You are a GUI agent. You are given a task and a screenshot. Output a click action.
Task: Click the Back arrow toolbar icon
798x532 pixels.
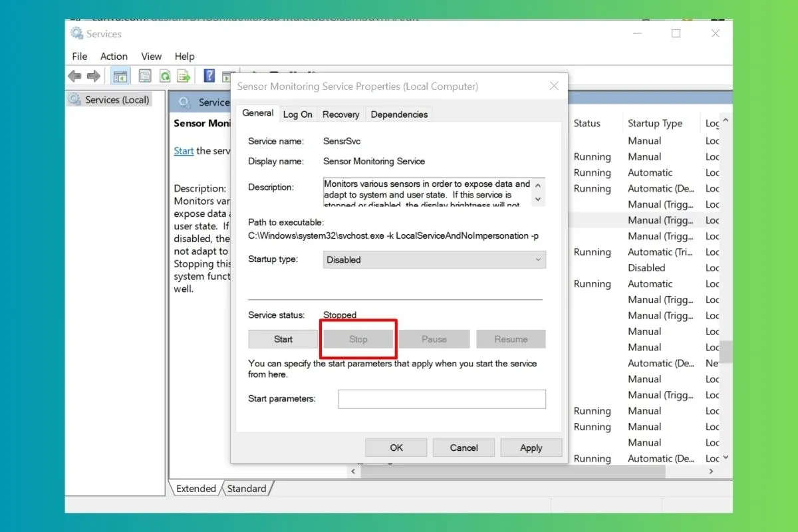point(75,76)
